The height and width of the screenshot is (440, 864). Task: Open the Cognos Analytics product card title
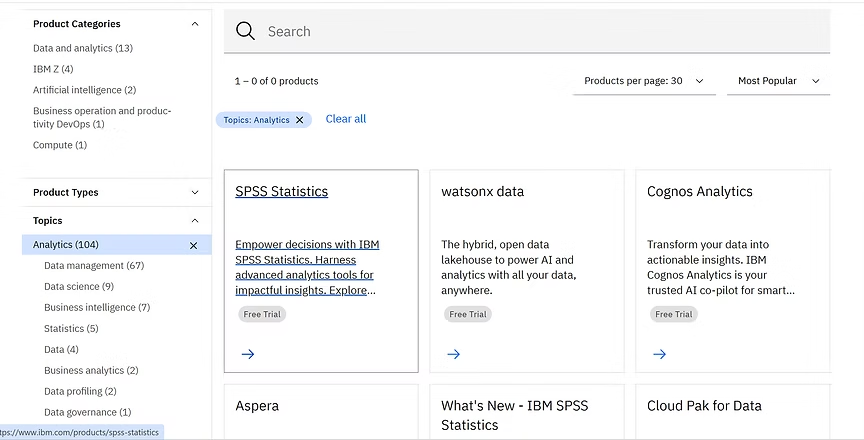(x=699, y=191)
